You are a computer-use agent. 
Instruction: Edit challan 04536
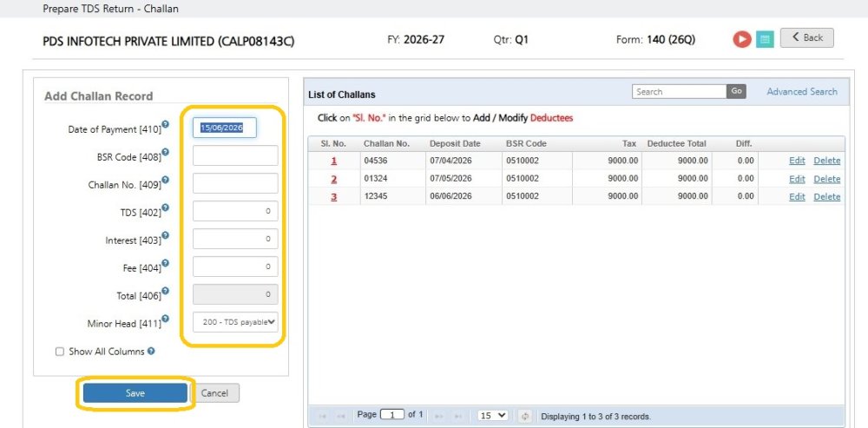coord(797,161)
